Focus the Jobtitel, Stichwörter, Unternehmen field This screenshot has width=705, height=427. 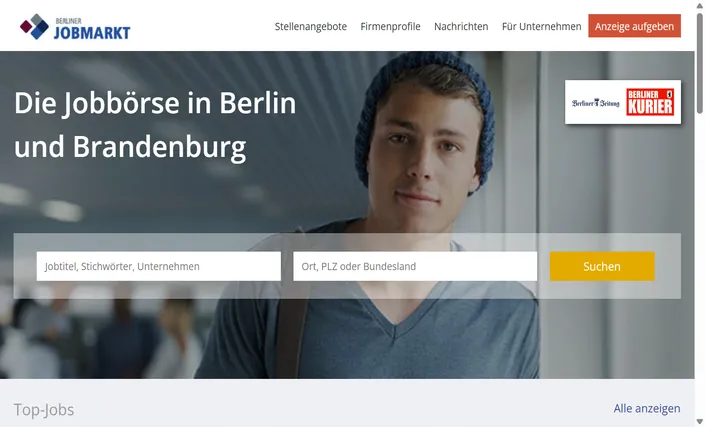159,266
